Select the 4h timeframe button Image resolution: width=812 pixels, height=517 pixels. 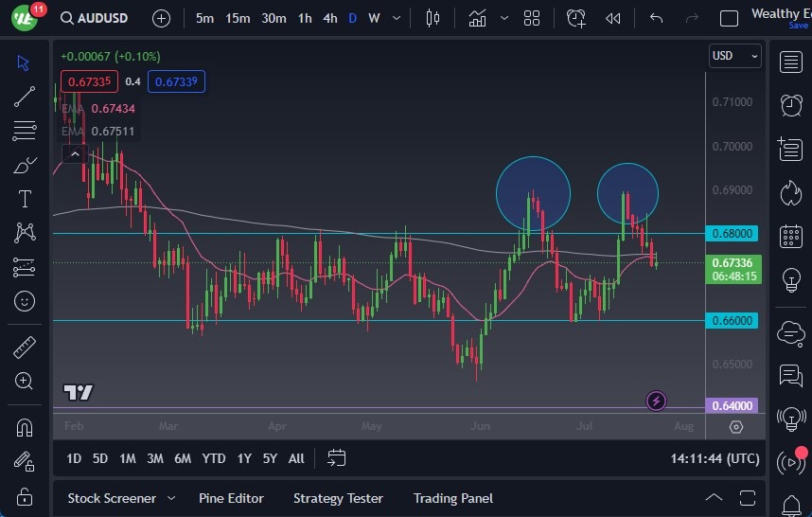click(329, 18)
